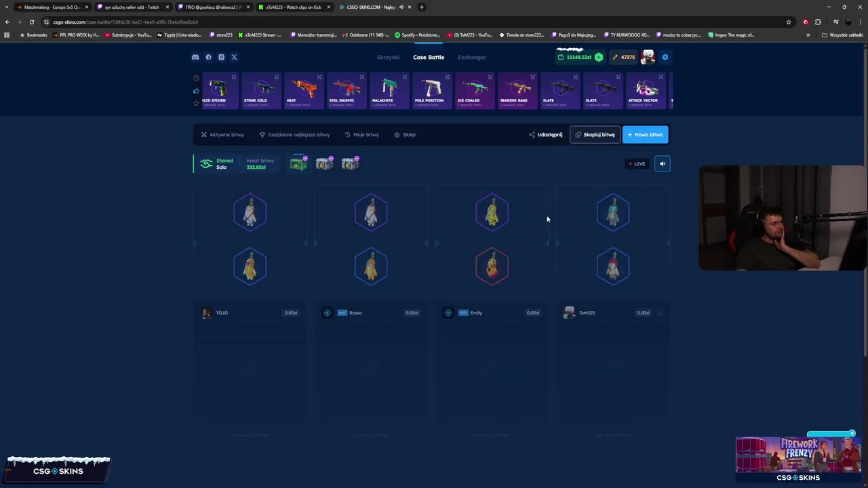Close the Firework Frenzy banner
868x488 pixels.
coord(852,434)
